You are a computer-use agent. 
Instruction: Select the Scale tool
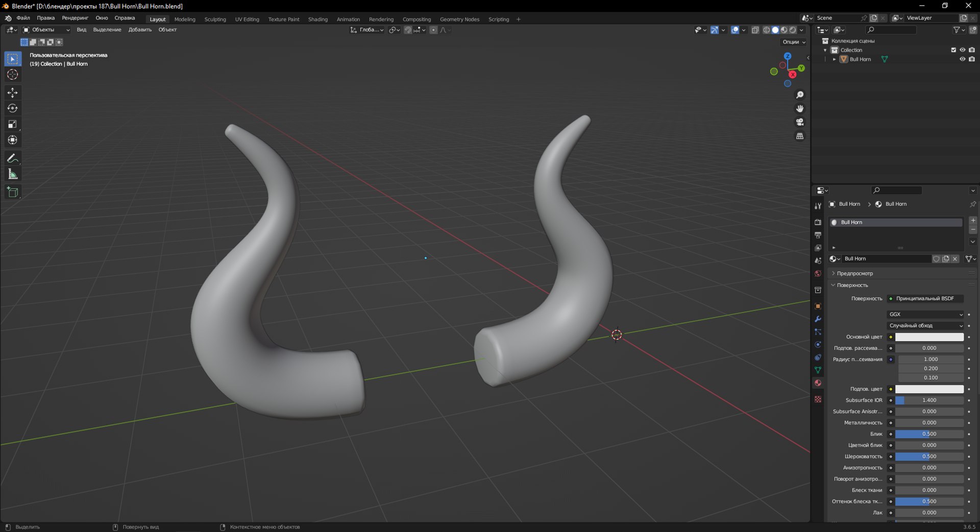pos(13,124)
